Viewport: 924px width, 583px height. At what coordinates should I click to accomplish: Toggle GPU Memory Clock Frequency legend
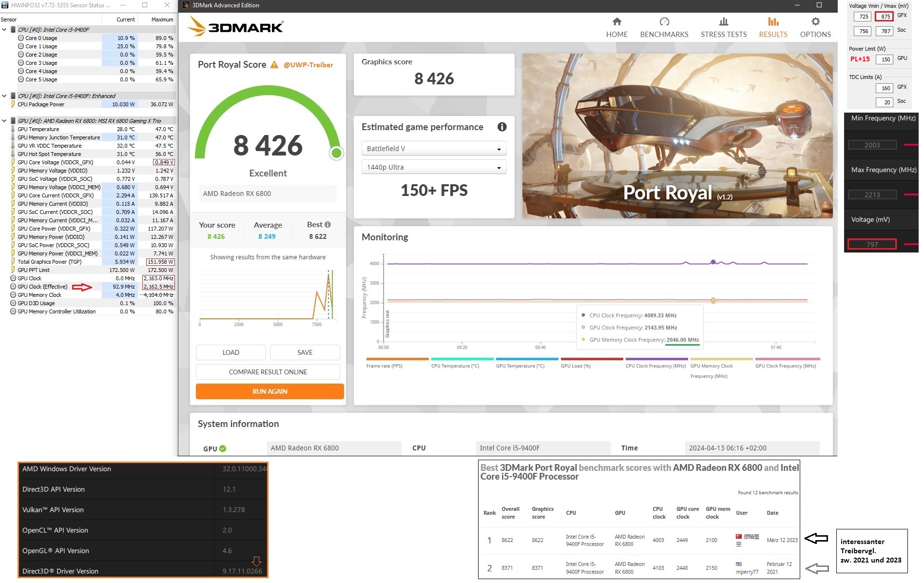[721, 368]
